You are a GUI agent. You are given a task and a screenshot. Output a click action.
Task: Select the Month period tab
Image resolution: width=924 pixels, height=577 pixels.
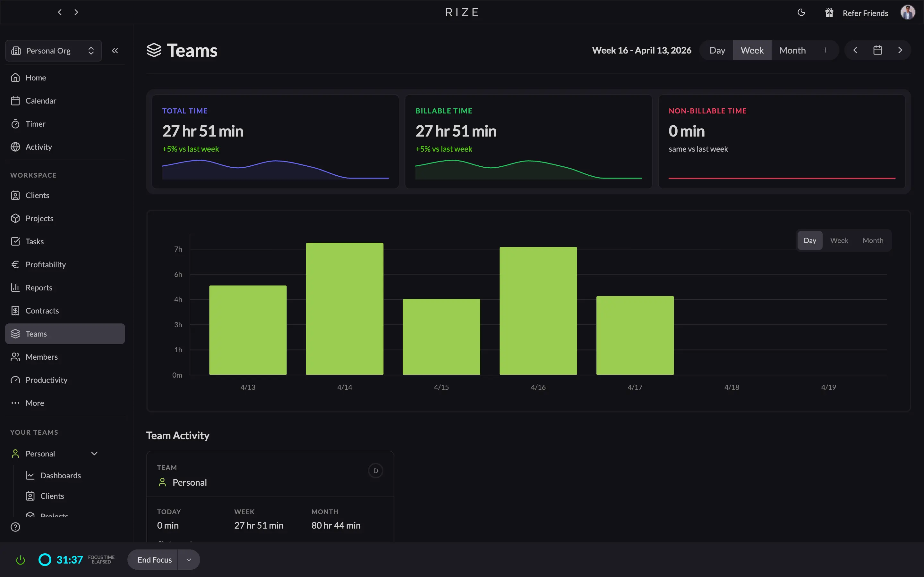click(792, 50)
